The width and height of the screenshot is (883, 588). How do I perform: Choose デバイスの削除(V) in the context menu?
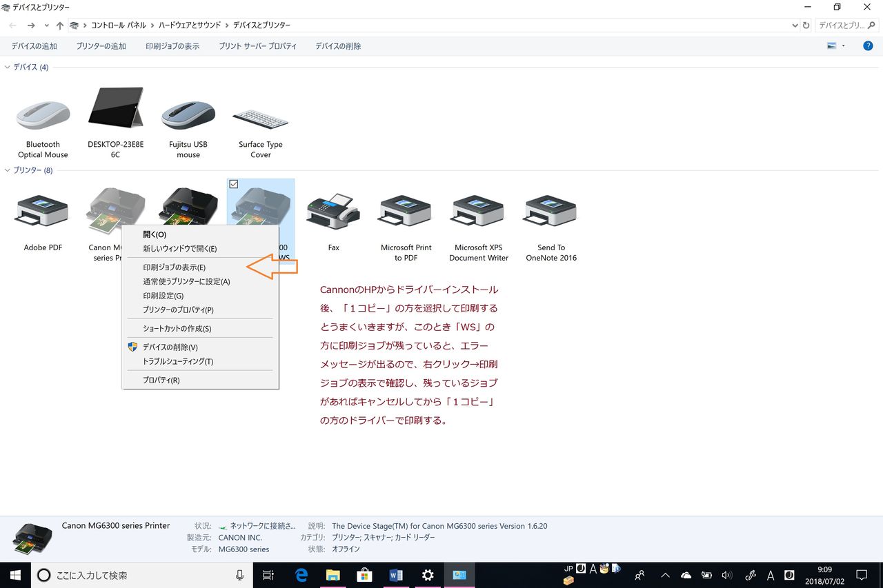point(200,347)
